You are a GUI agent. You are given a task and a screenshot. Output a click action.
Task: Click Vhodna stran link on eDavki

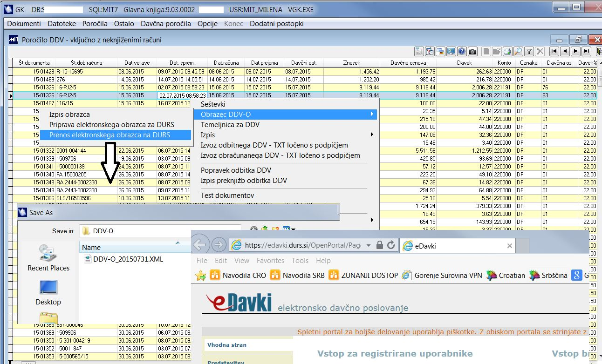click(227, 345)
